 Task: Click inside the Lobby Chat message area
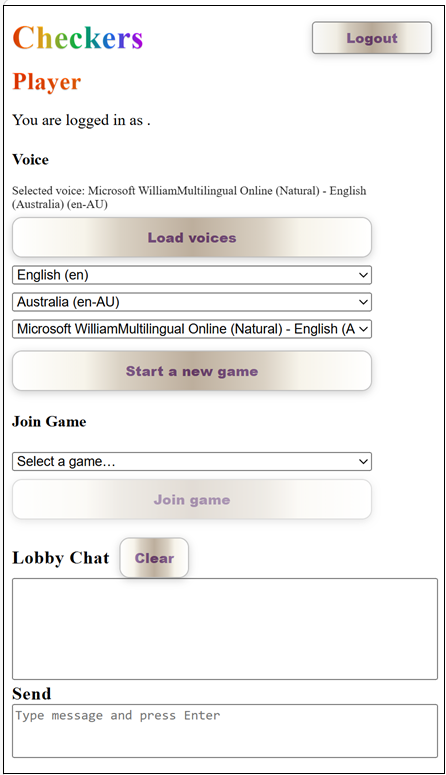(x=225, y=629)
